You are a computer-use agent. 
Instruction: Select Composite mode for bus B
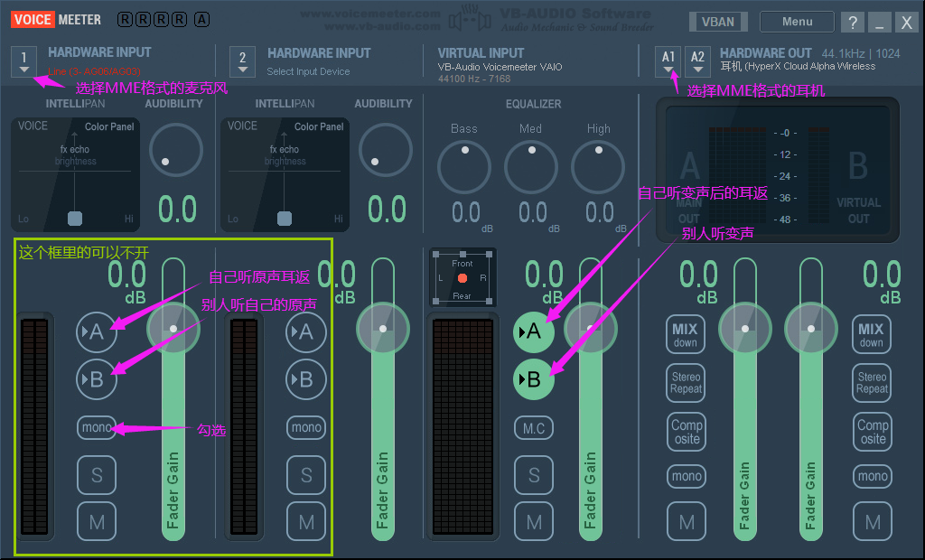[873, 432]
